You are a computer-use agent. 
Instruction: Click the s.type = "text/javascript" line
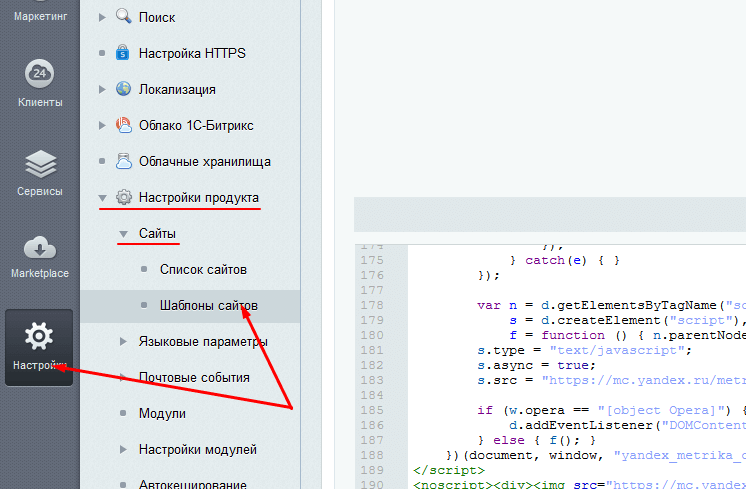pos(584,350)
